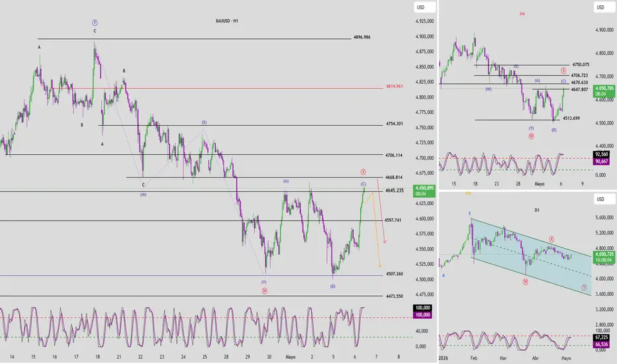Click the 4645.235 level label
Viewport: 617px width, 364px height.
395,191
